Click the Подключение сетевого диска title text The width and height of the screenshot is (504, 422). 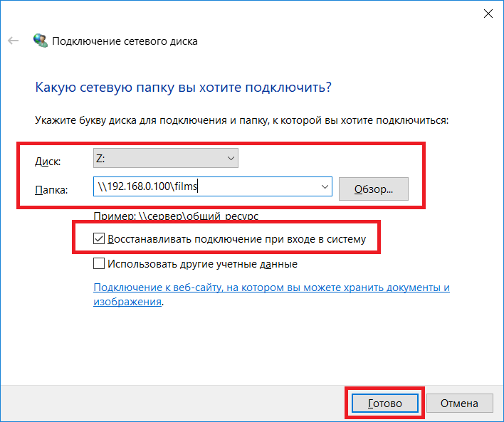[x=125, y=41]
